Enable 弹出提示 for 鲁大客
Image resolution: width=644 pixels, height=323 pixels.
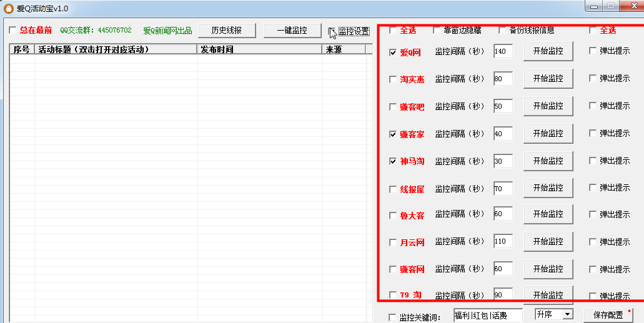click(x=593, y=214)
